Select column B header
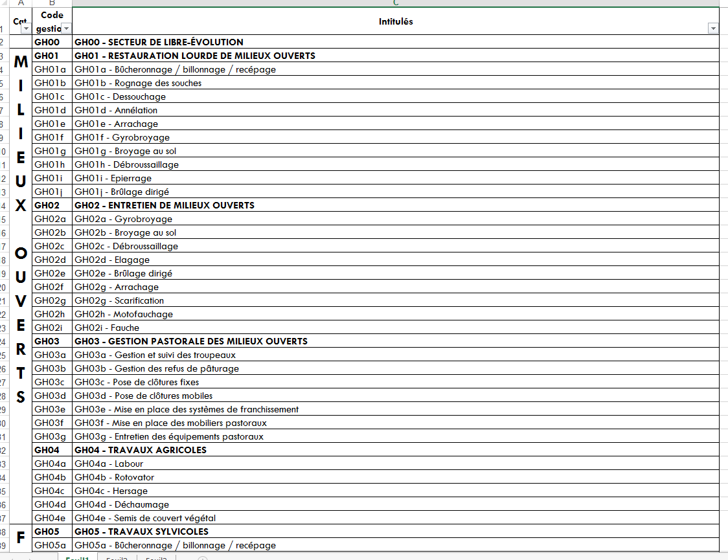 pyautogui.click(x=52, y=3)
